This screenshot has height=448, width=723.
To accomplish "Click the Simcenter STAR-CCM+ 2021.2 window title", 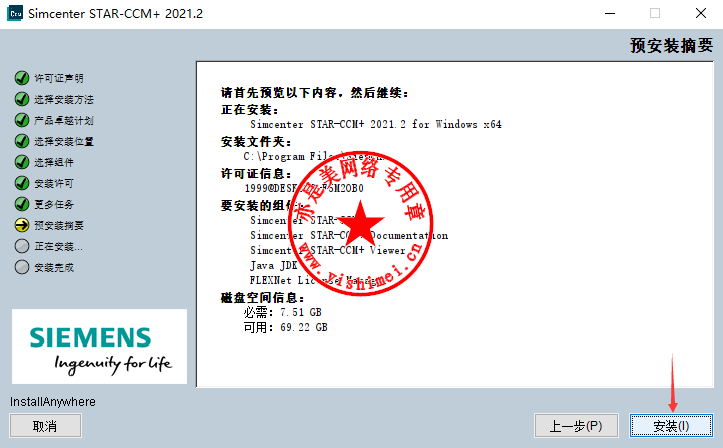I will (x=115, y=14).
